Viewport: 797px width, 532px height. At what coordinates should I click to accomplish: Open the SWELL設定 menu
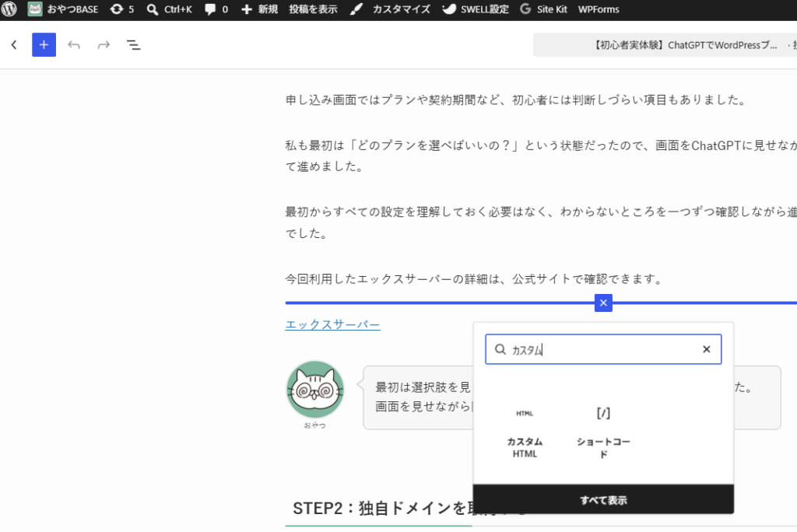[x=476, y=9]
